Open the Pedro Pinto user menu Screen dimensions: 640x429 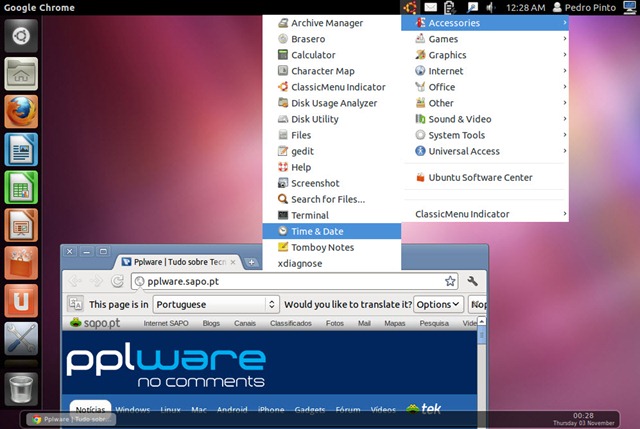click(584, 7)
